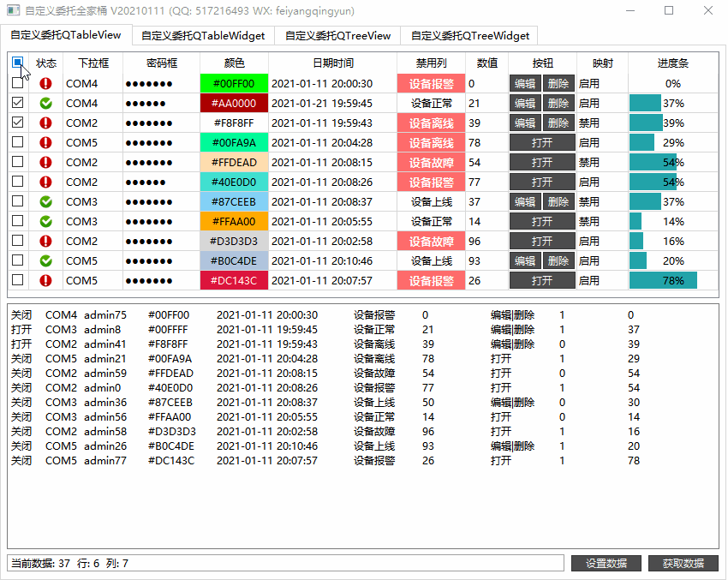Check the checkbox in the #87CEEB row
Viewport: 728px width, 580px height.
coord(18,201)
